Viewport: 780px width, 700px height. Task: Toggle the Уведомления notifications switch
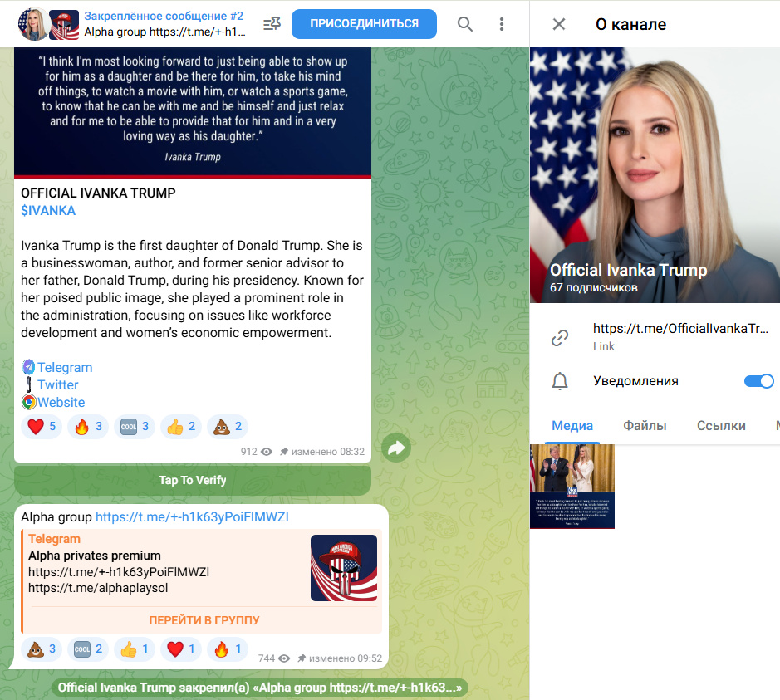758,381
